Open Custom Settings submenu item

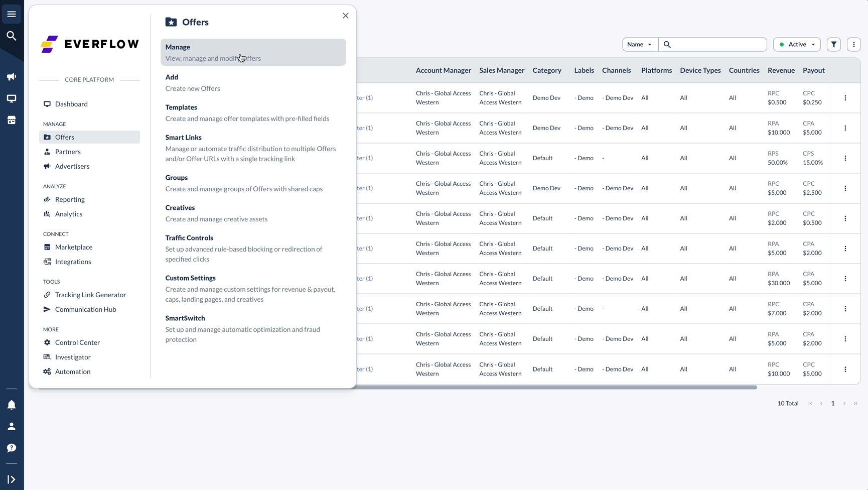(x=253, y=288)
